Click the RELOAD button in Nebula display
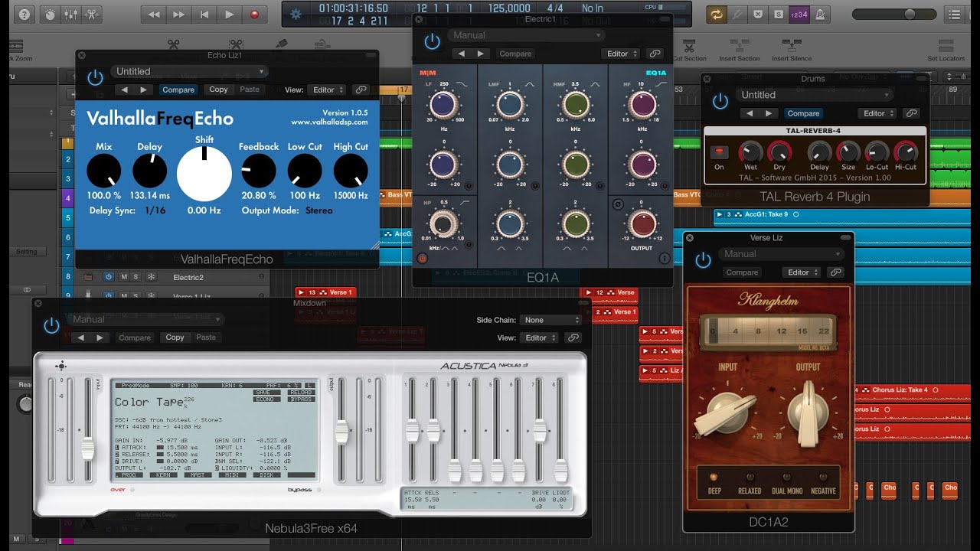The height and width of the screenshot is (551, 980). point(302,392)
